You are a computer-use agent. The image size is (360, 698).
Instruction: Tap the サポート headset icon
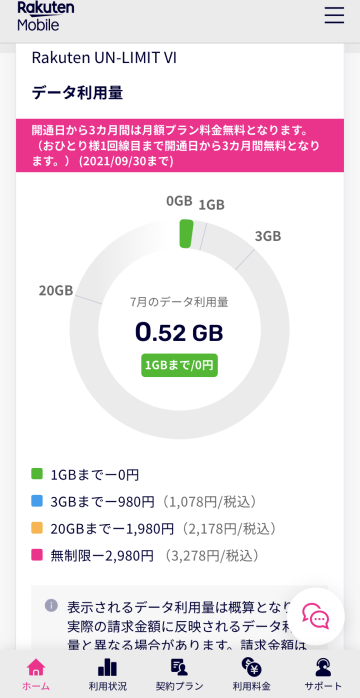click(324, 667)
